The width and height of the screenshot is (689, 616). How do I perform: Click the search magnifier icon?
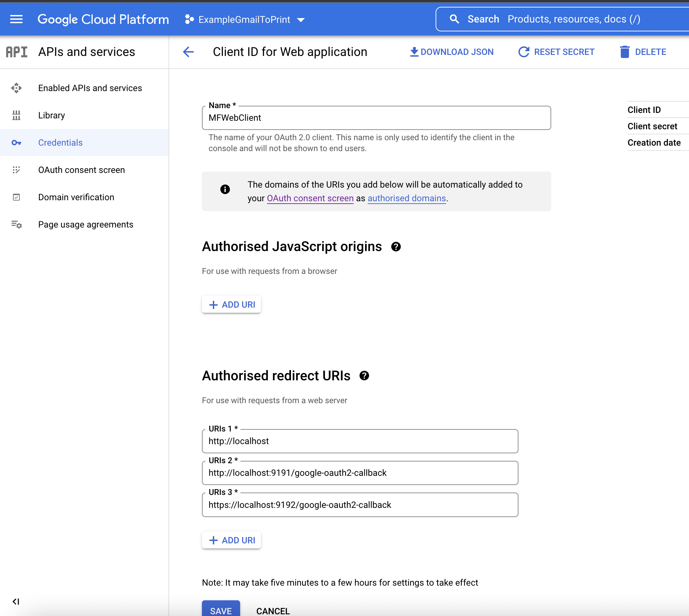coord(454,19)
